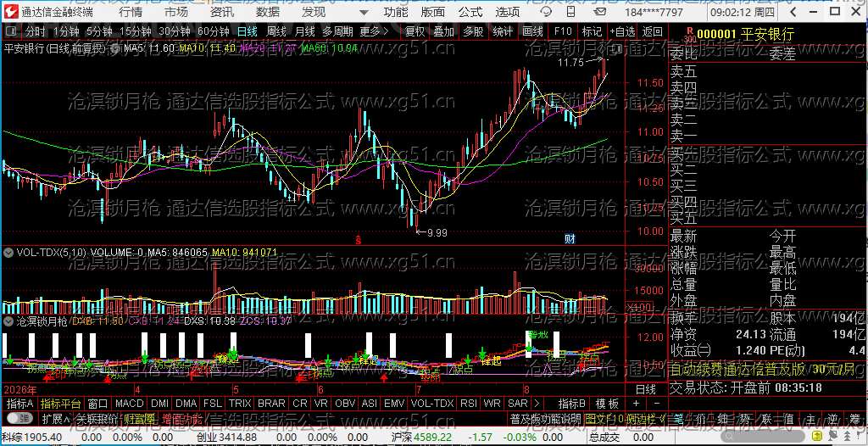The height and width of the screenshot is (446, 868).
Task: Select the MACD indicator tab
Action: [129, 404]
